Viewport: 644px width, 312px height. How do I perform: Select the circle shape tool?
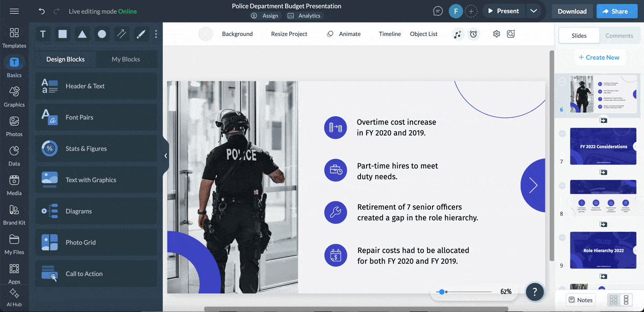(x=102, y=34)
